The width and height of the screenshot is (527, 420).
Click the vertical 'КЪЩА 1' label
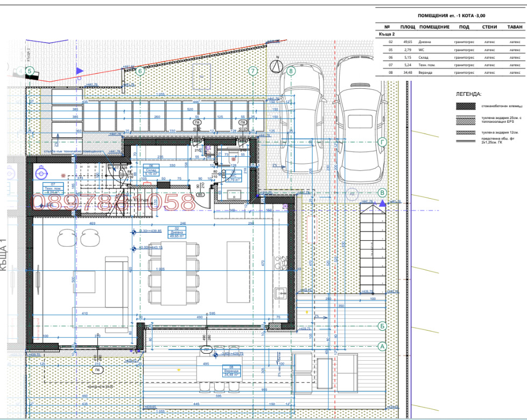point(3,255)
